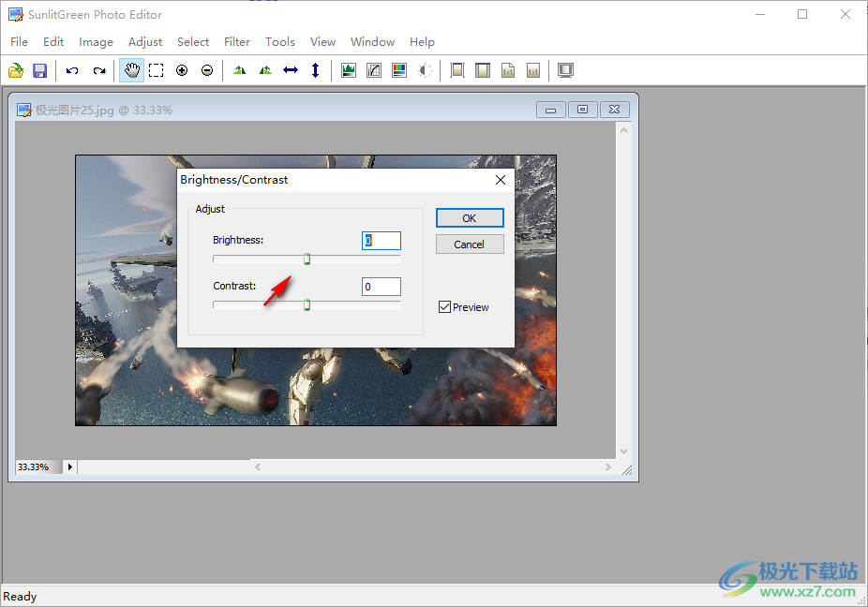The height and width of the screenshot is (607, 868).
Task: Close the 极光图片25.jpg document window
Action: coord(615,110)
